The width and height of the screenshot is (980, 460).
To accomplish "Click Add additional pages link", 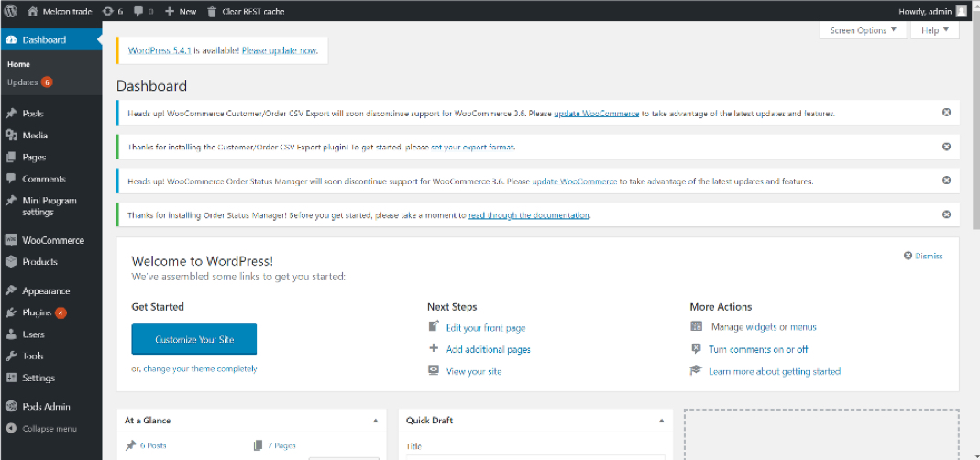I will (488, 350).
